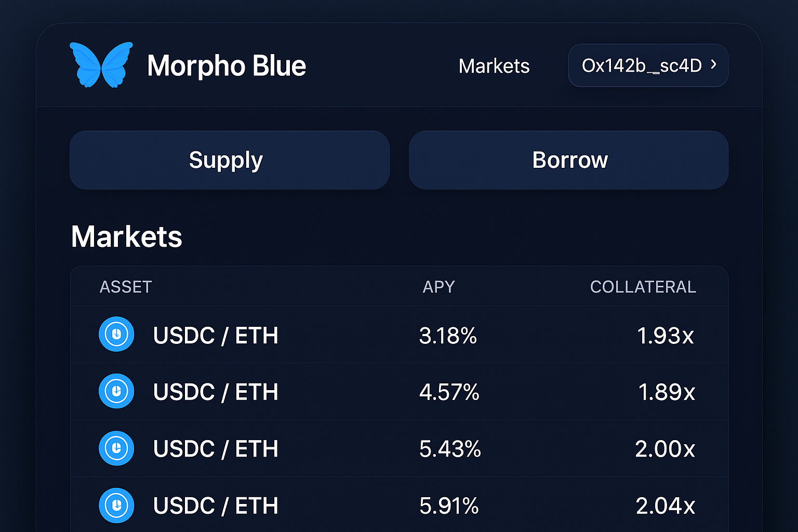Click the Markets section heading

click(x=126, y=236)
